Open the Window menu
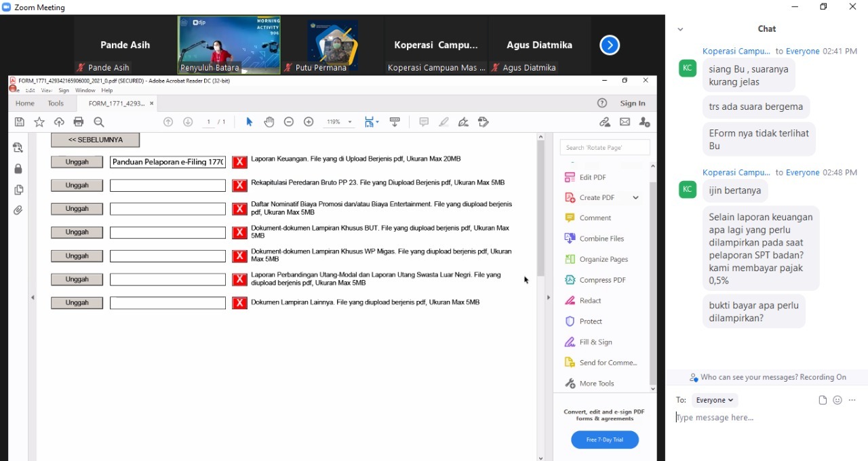The image size is (868, 461). point(85,90)
